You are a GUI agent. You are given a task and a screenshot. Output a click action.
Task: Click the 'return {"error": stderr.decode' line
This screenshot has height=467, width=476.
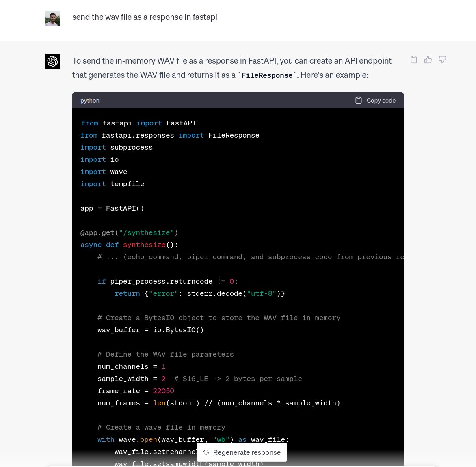pos(200,293)
